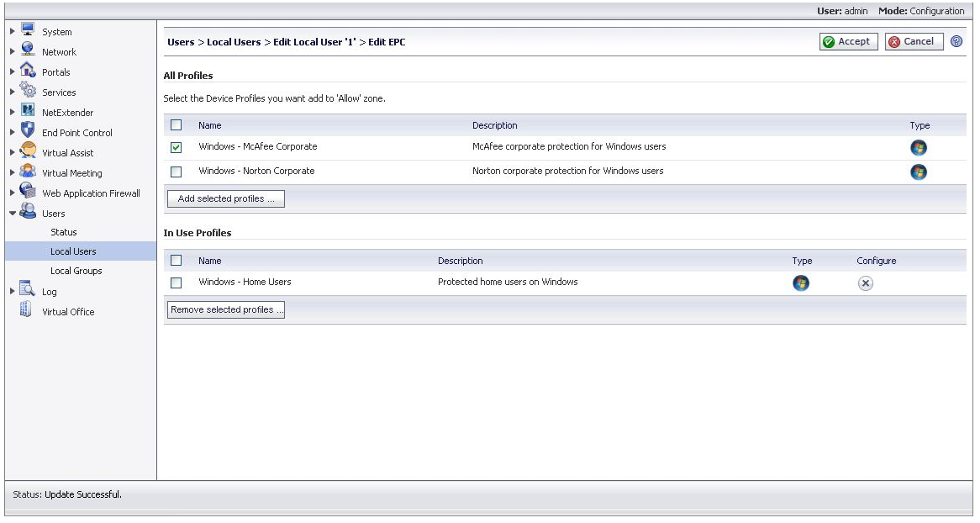The image size is (980, 523).
Task: Click the Services gear icon
Action: tap(28, 89)
